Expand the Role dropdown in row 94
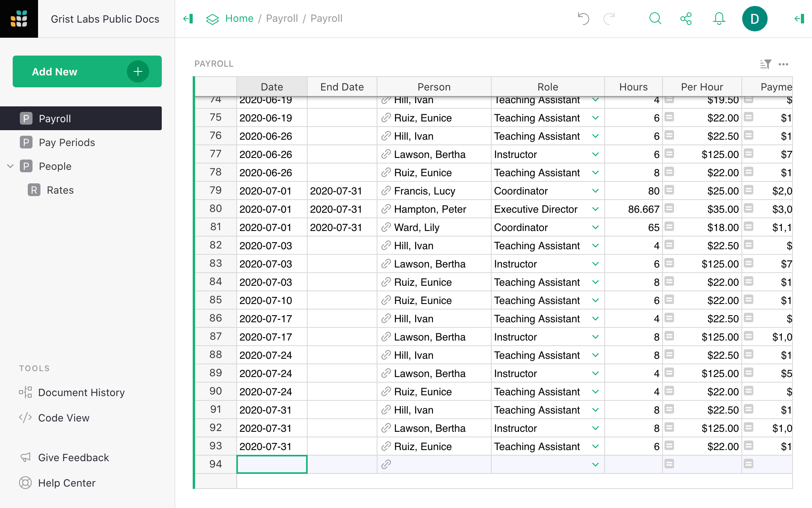Viewport: 812px width, 508px height. pyautogui.click(x=595, y=464)
